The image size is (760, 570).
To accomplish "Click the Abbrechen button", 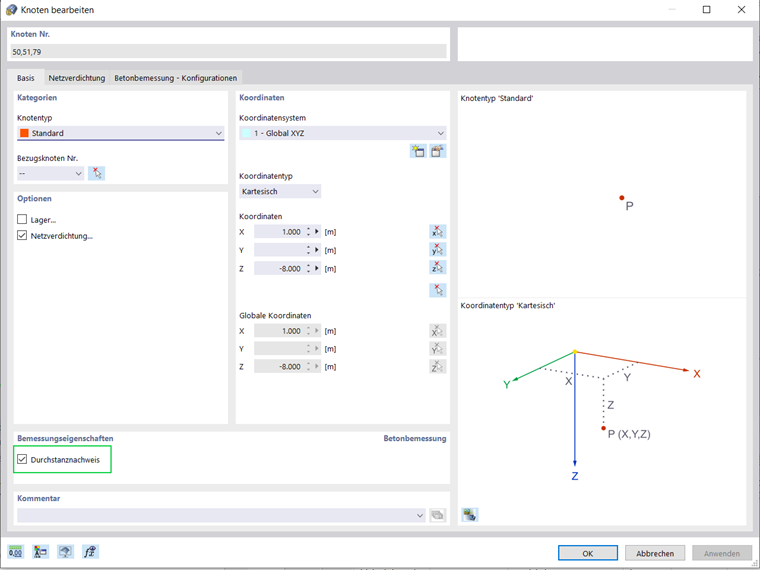I will [x=655, y=553].
